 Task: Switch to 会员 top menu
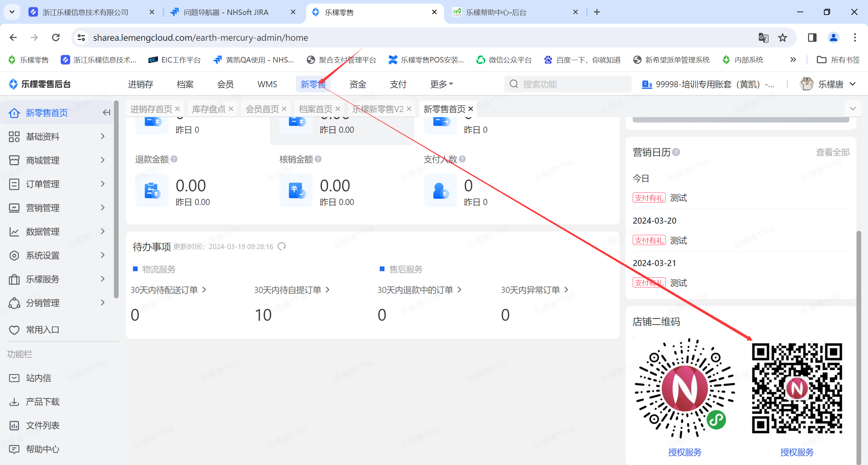tap(225, 84)
